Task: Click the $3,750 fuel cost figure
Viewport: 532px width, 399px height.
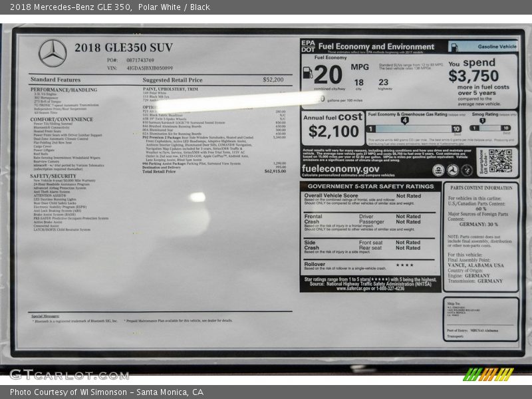Action: coord(473,76)
